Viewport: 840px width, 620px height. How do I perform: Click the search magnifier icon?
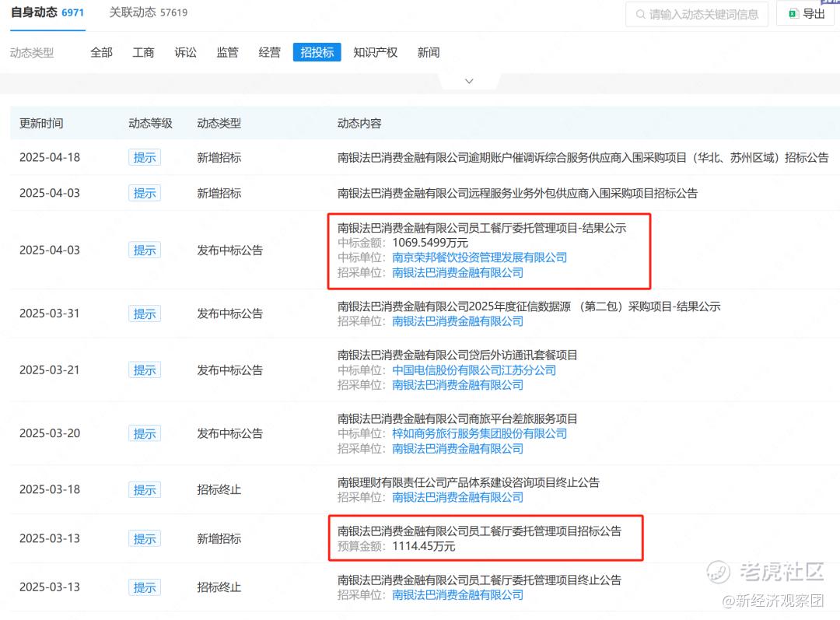[x=640, y=15]
